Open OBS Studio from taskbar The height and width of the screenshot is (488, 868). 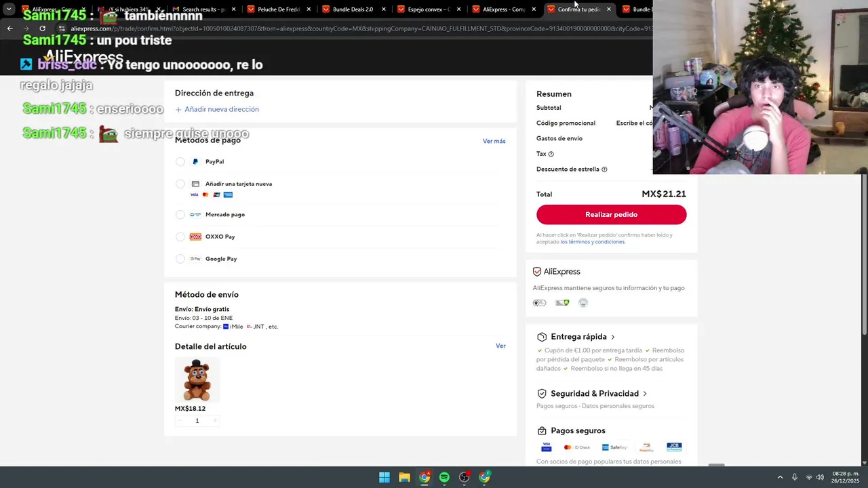(x=465, y=477)
